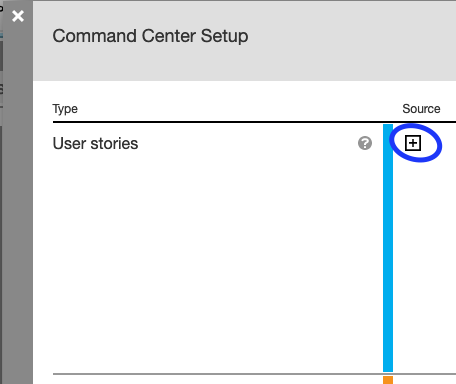
Task: Select the orange color bar at bottom
Action: [x=388, y=380]
